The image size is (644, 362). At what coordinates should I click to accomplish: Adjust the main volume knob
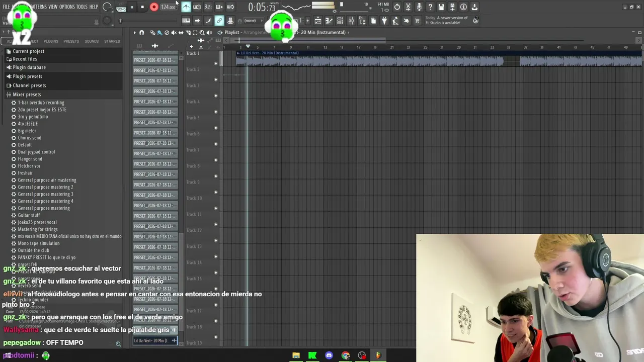point(107,7)
